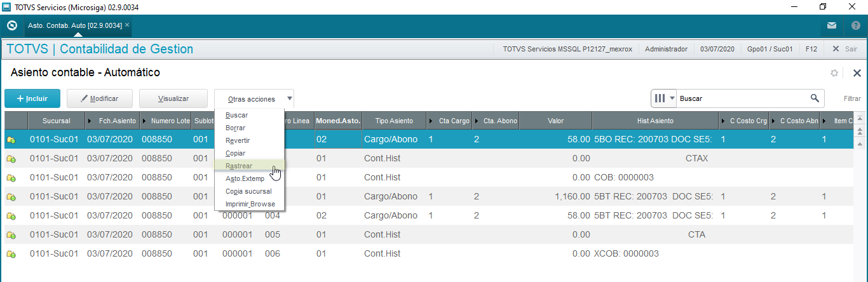The height and width of the screenshot is (282, 868).
Task: Sort by the C Costo Abn column header
Action: click(x=795, y=121)
